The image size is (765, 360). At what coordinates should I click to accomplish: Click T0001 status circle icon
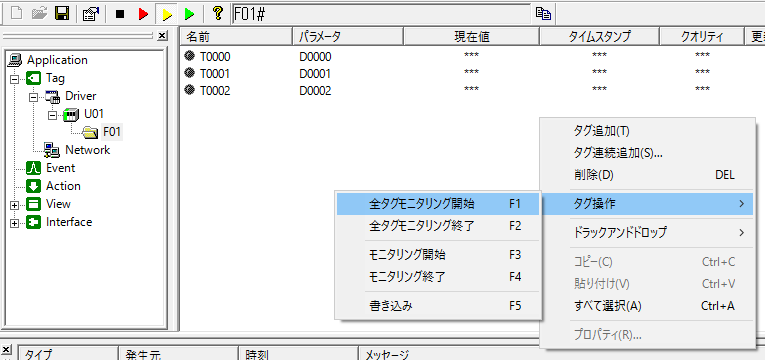click(x=189, y=73)
